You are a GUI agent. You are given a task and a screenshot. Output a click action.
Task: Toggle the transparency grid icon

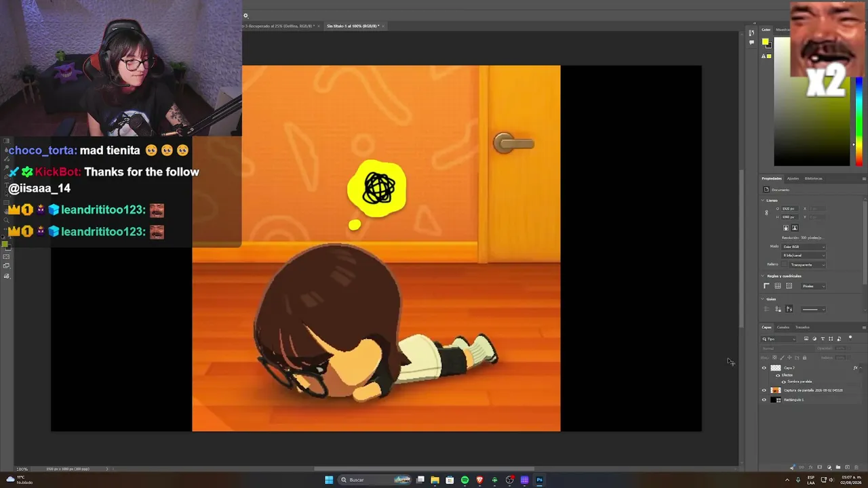click(x=789, y=286)
